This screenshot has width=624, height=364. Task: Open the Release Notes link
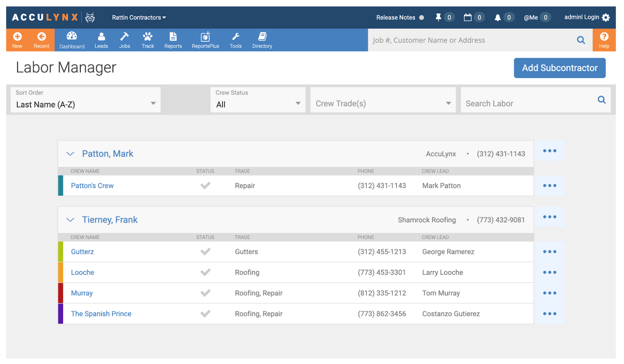396,18
